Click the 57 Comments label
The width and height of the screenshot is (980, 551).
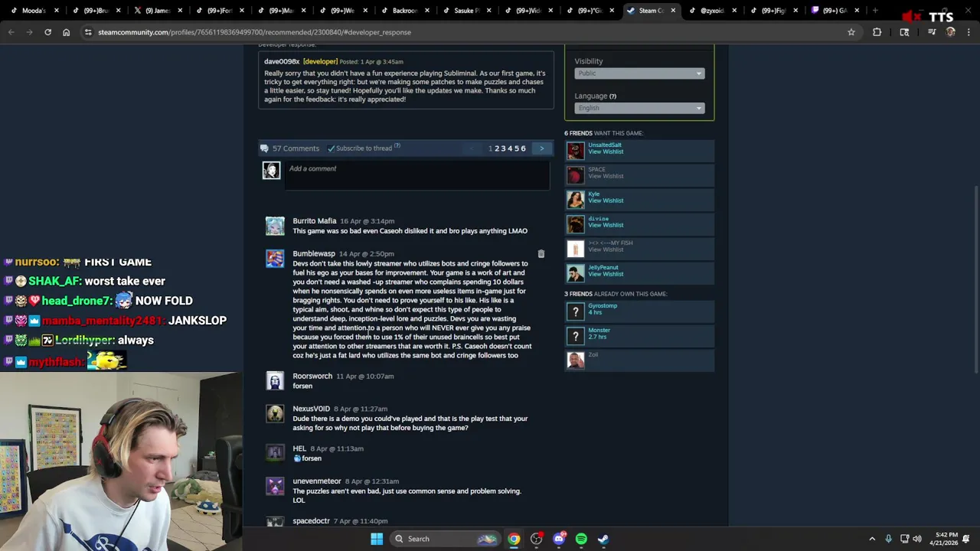[x=296, y=148]
